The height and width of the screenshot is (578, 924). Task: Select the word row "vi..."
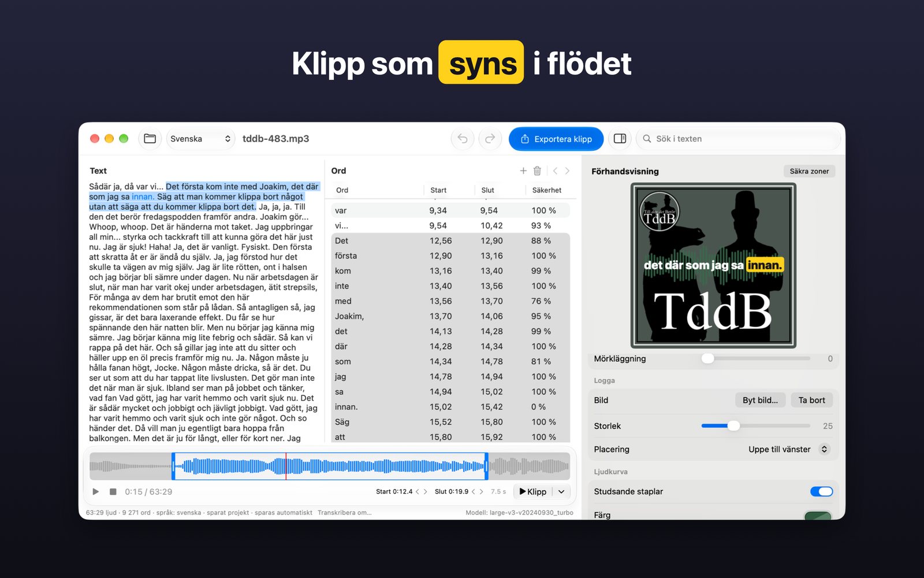point(450,225)
